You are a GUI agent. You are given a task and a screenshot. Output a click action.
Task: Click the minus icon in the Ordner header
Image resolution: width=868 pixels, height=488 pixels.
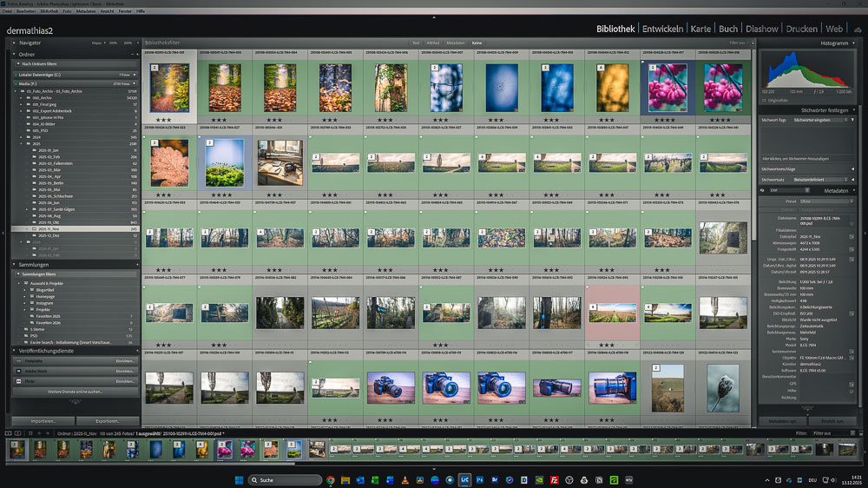click(132, 55)
